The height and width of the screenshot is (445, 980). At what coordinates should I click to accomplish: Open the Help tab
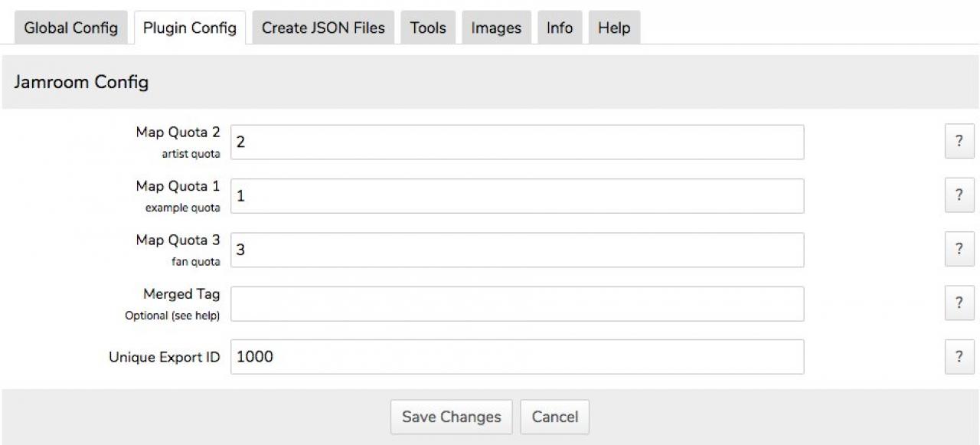(614, 28)
